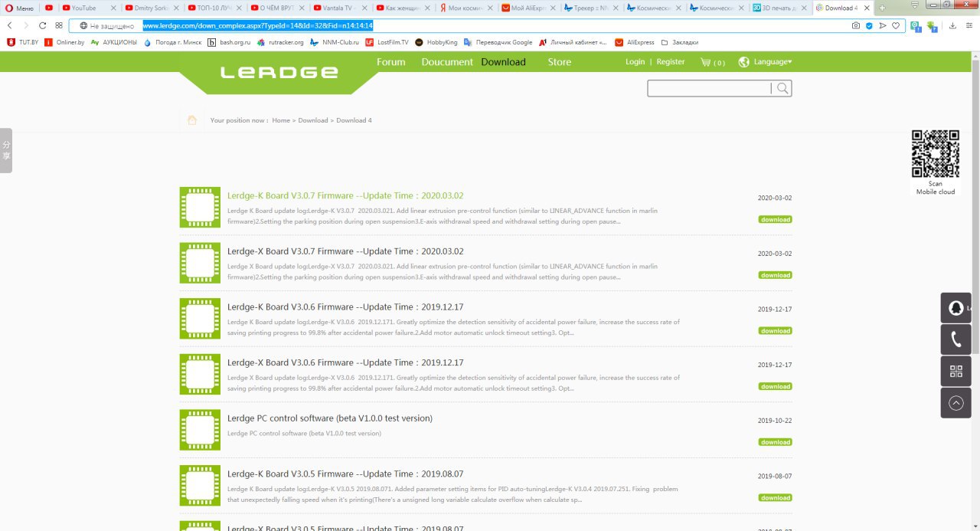
Task: Open the rutracker.org bookmark
Action: tap(280, 42)
